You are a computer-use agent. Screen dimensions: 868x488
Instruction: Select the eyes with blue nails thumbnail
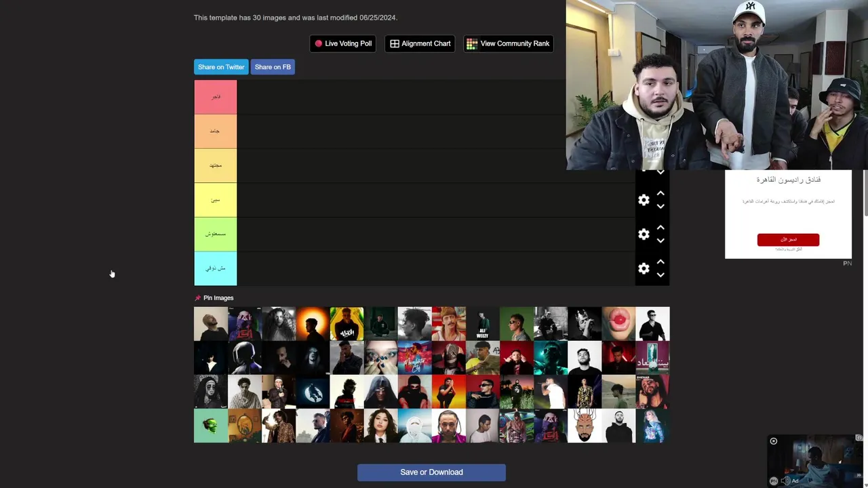pos(380,358)
